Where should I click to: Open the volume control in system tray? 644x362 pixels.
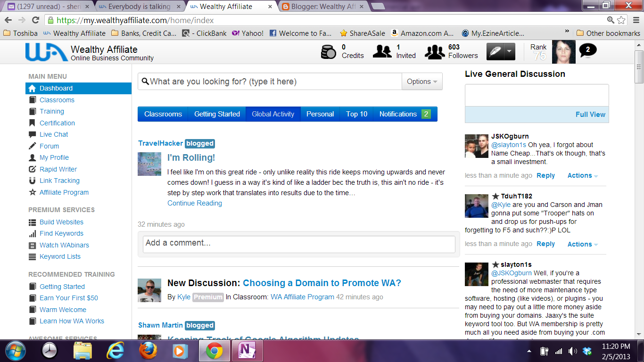(572, 351)
